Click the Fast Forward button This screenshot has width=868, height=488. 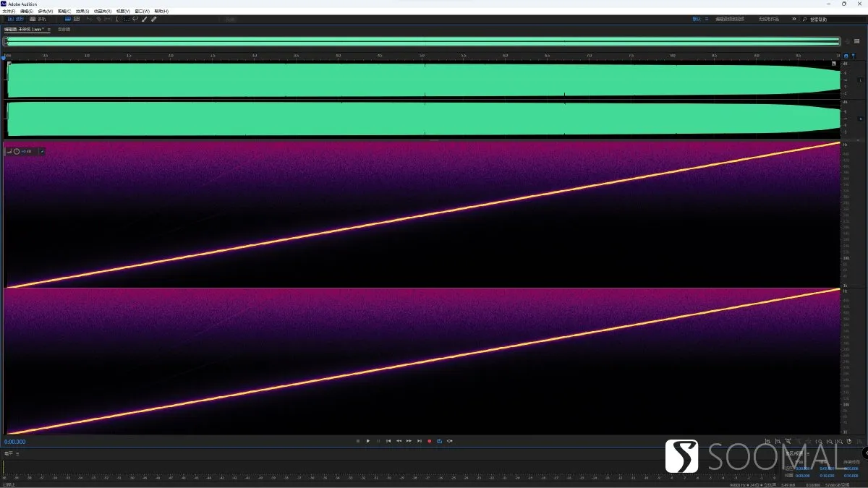[409, 440]
